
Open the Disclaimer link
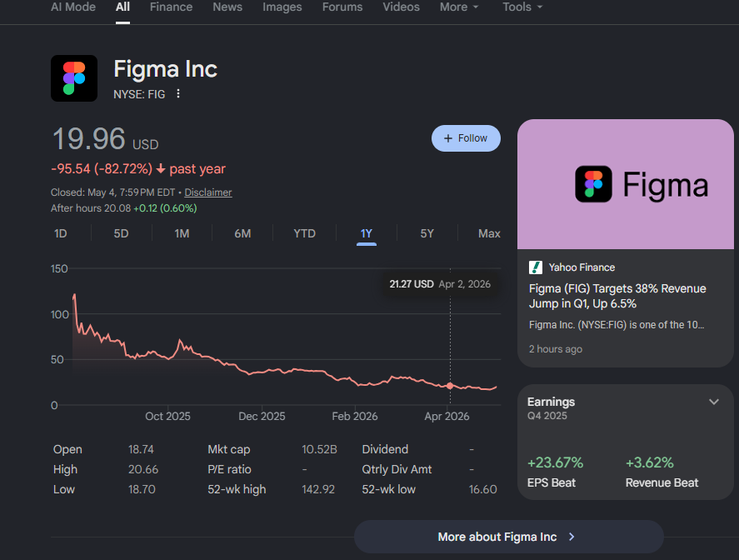[x=207, y=192]
